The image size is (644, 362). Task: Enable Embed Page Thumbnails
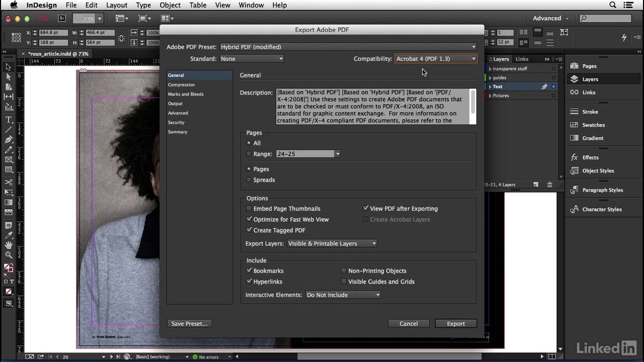point(249,208)
